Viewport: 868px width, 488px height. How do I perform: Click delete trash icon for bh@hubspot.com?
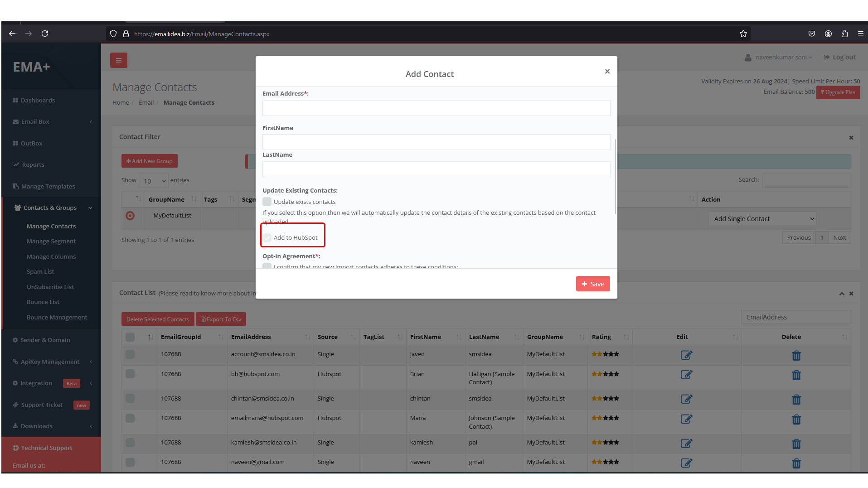tap(796, 375)
